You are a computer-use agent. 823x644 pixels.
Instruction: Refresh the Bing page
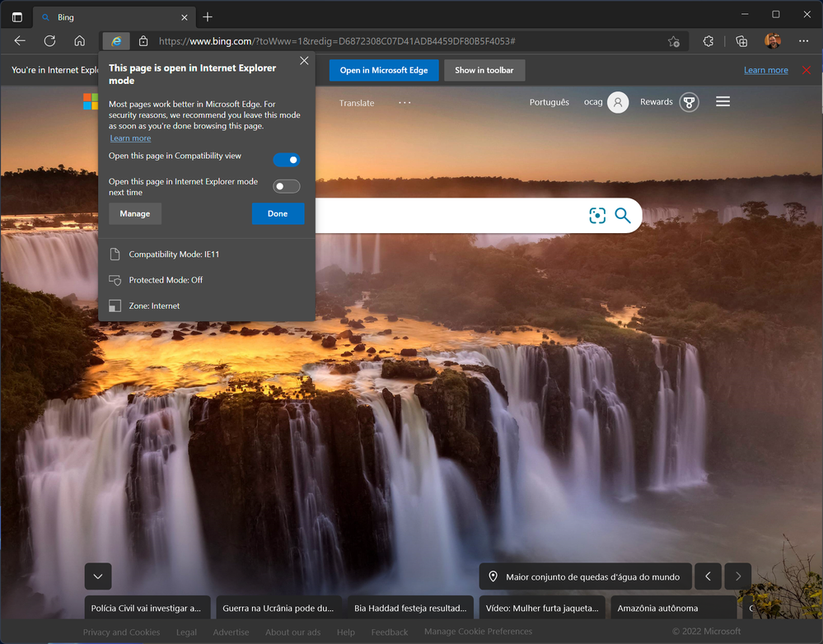coord(50,41)
